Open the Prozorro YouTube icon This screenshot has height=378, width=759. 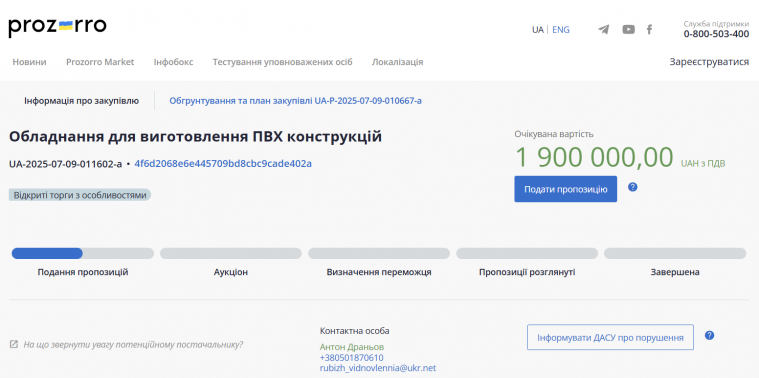628,30
